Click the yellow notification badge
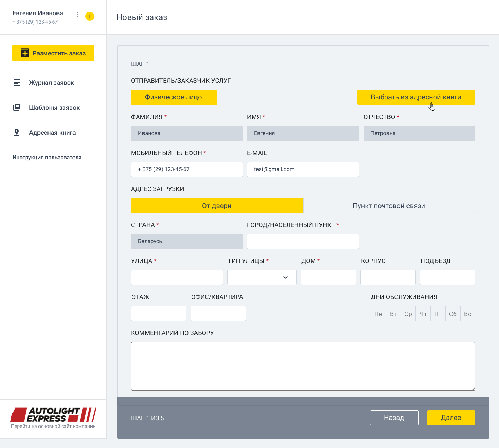The image size is (499, 448). [x=90, y=16]
